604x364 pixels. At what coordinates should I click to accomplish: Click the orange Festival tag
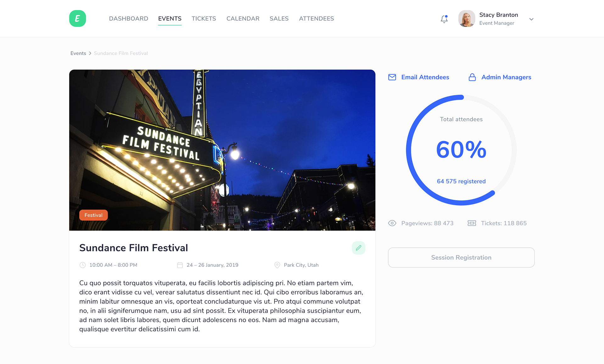(93, 215)
